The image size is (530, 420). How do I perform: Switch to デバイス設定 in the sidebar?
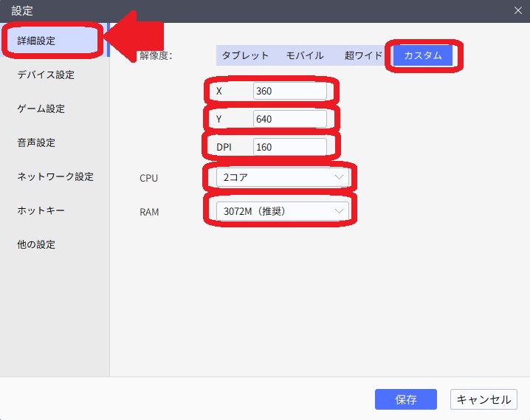point(46,75)
